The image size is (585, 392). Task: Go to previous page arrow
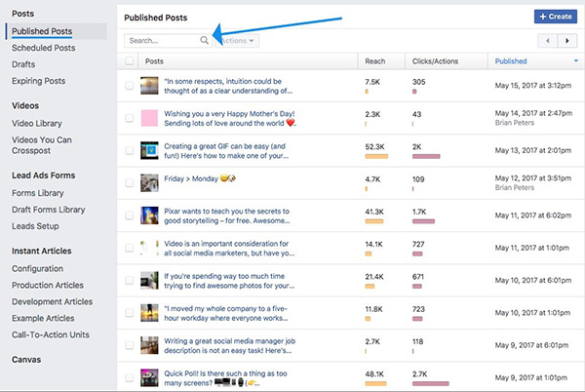pos(546,41)
